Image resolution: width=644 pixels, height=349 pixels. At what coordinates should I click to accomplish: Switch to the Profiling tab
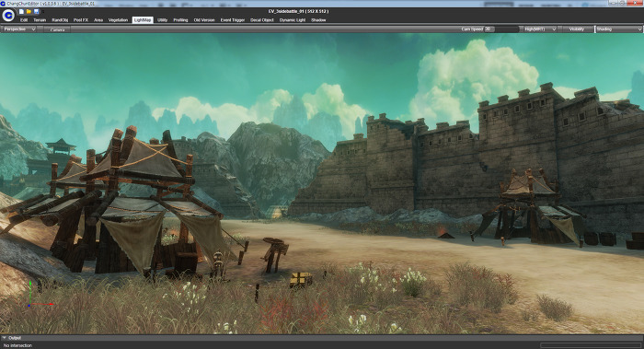180,20
